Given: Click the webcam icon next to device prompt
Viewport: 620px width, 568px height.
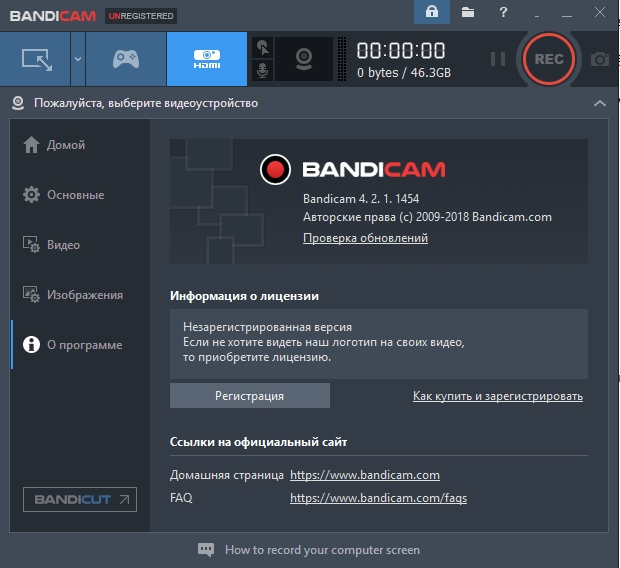Looking at the screenshot, I should (x=18, y=103).
